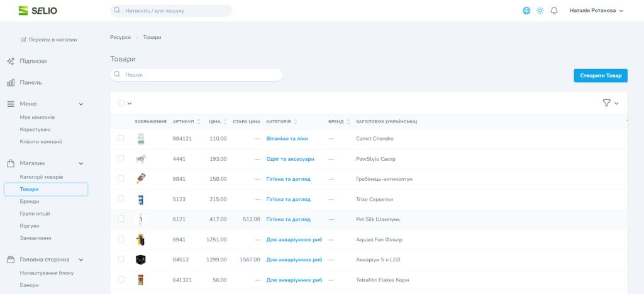Sort by the Артикул column arrows
The image size is (644, 294).
click(x=199, y=122)
